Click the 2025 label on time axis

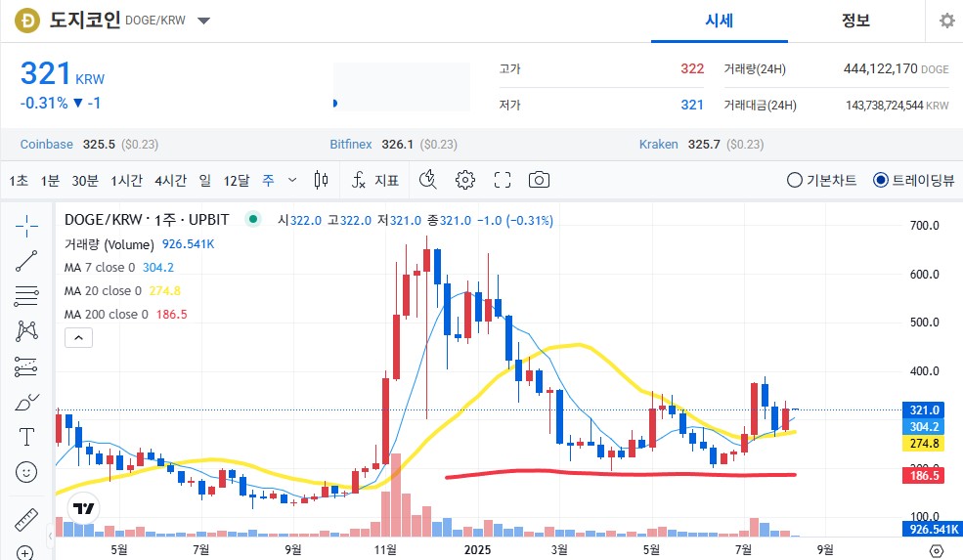477,549
